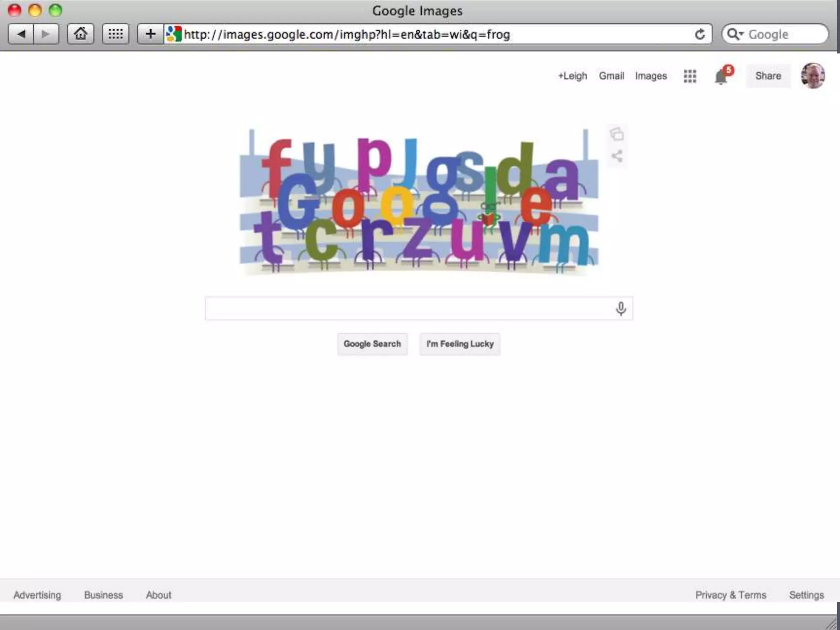Click the browser back arrow button

[x=21, y=34]
